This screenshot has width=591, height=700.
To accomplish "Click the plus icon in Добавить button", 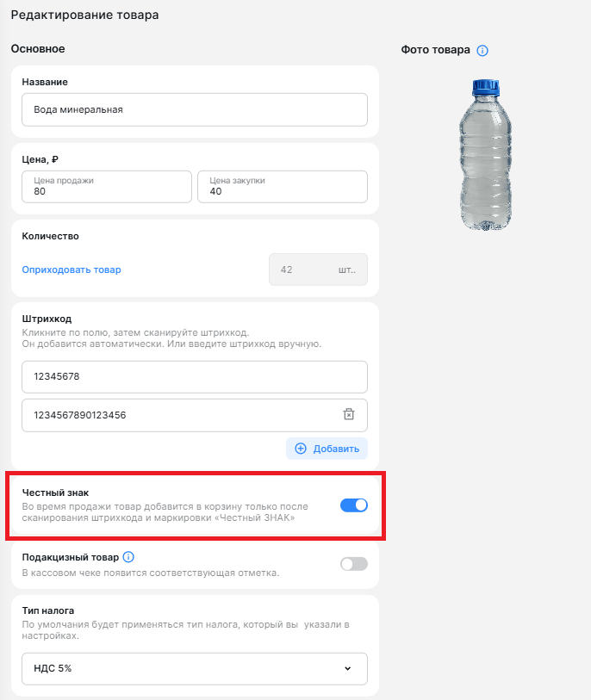I will (301, 449).
